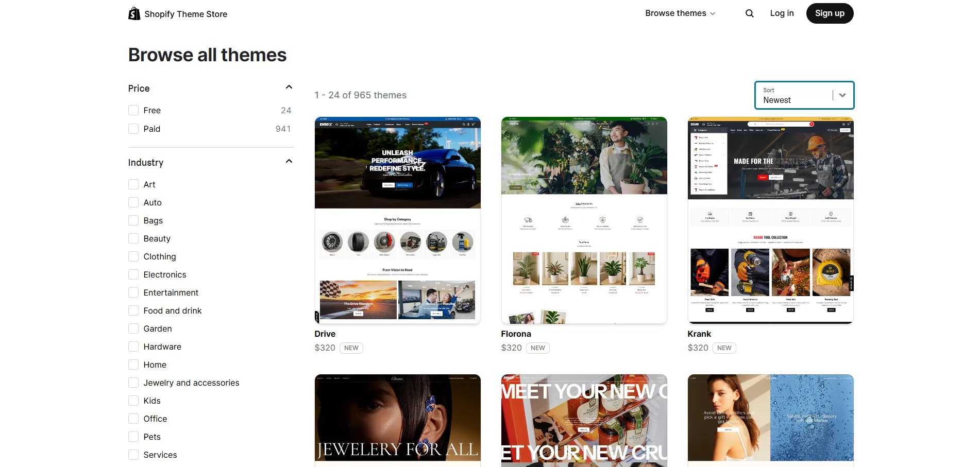Open the Browse themes menu
Viewport: 980px width, 467px height.
tap(680, 13)
